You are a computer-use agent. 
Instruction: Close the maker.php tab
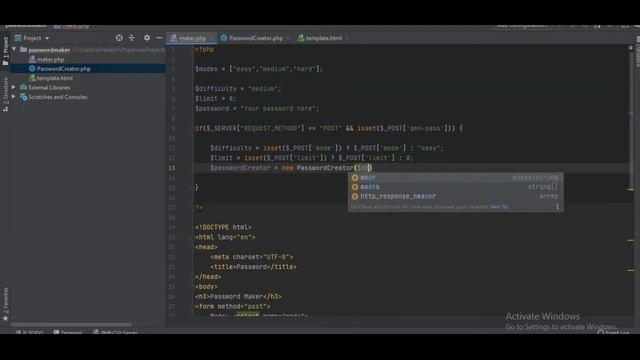pos(211,38)
